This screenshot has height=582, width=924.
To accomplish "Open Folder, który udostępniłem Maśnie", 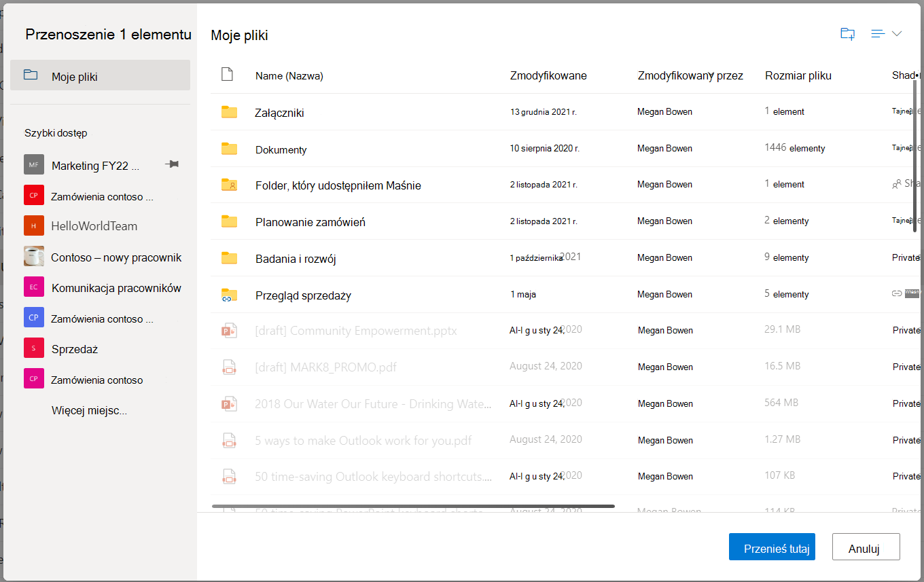I will pyautogui.click(x=338, y=185).
